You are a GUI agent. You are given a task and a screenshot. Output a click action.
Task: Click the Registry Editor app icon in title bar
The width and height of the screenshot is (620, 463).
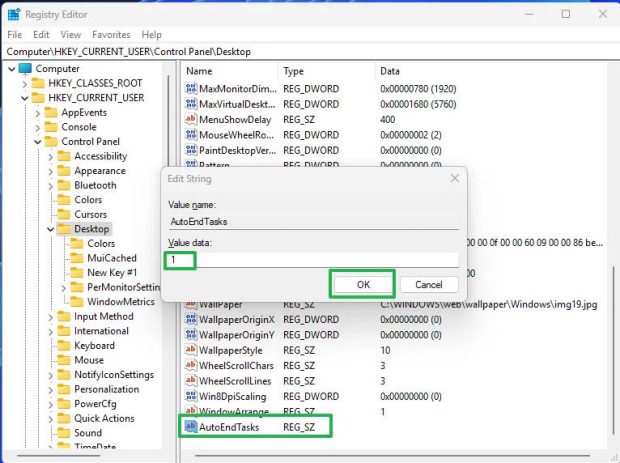[14, 15]
